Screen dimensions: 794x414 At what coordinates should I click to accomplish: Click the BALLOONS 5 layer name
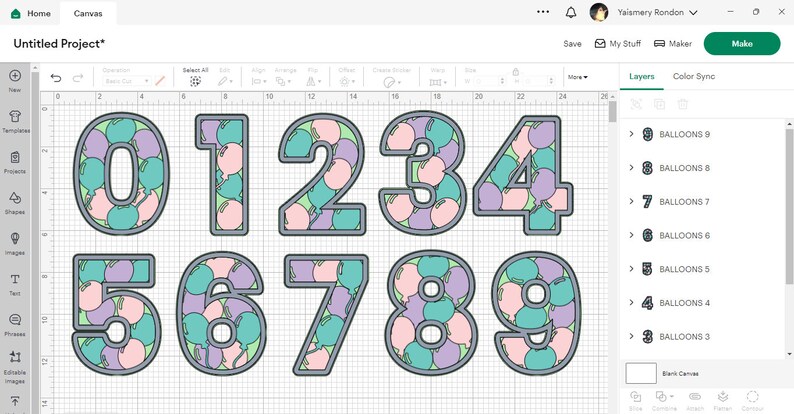pyautogui.click(x=684, y=269)
